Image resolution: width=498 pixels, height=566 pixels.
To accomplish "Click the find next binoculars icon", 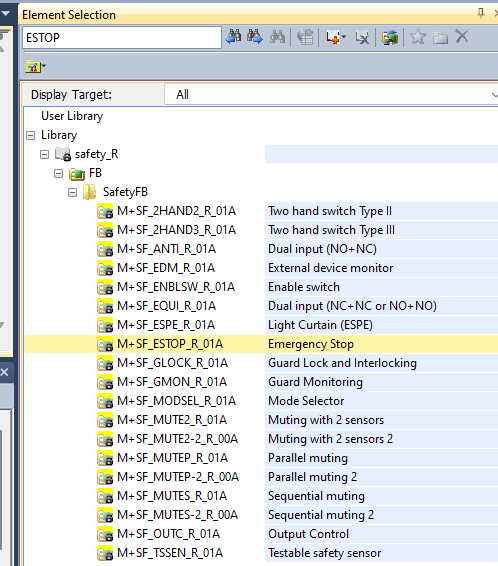I will pyautogui.click(x=255, y=37).
